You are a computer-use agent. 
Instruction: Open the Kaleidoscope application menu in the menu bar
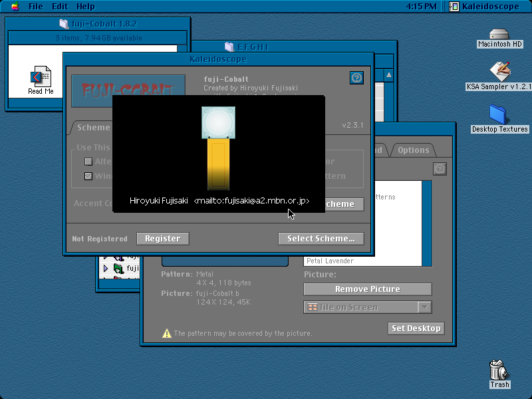pyautogui.click(x=485, y=7)
